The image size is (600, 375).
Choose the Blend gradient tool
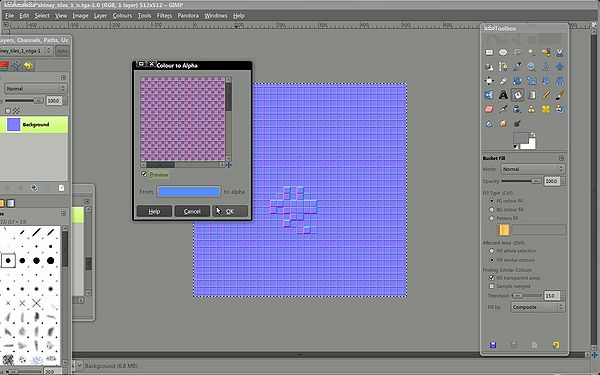(x=532, y=95)
